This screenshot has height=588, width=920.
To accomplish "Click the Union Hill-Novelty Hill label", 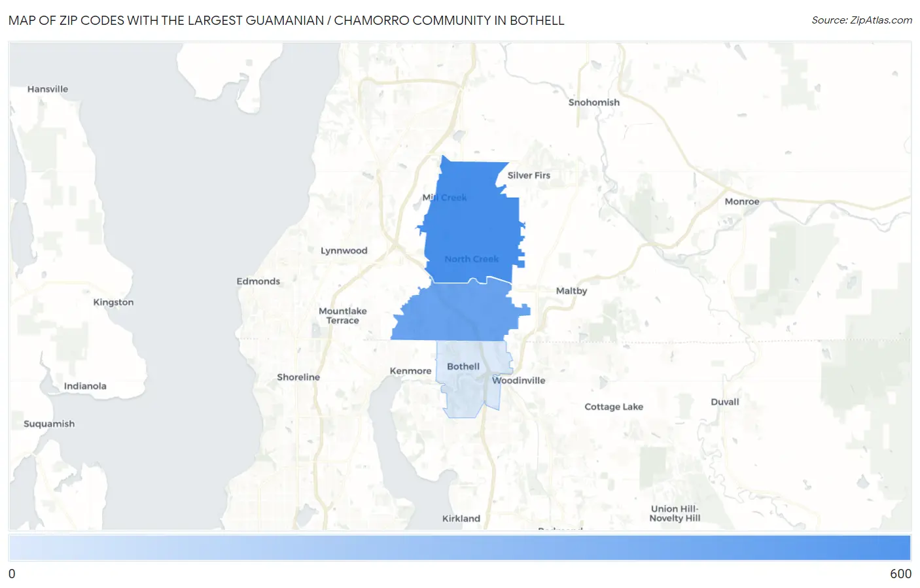I will click(x=675, y=513).
